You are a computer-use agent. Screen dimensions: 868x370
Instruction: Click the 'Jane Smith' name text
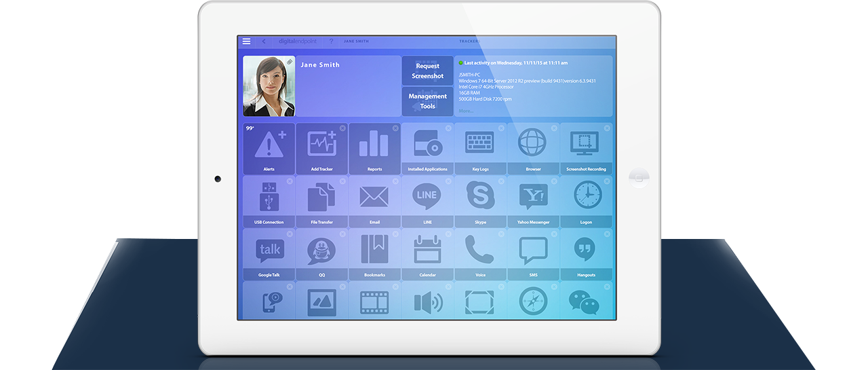(x=320, y=65)
